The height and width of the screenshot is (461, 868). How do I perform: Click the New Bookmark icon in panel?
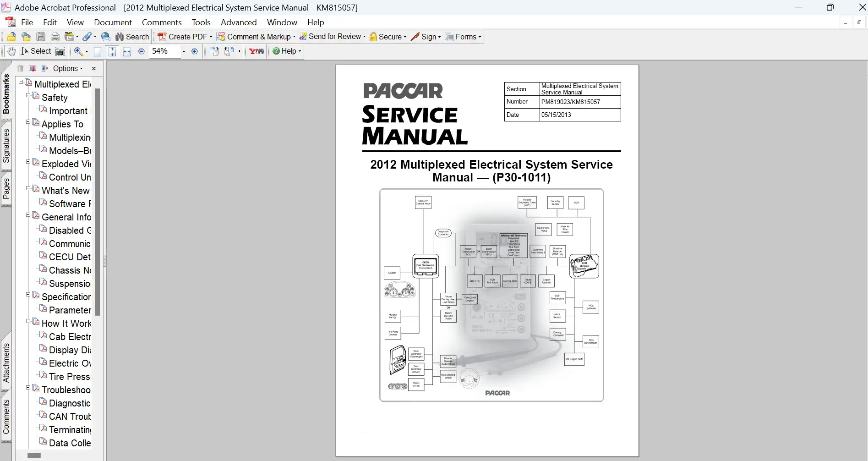(x=33, y=68)
